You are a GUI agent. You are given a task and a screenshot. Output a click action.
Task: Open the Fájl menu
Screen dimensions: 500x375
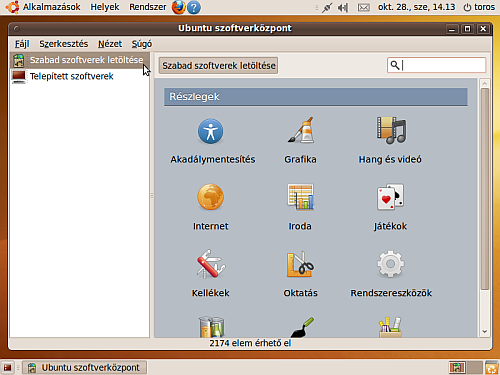pyautogui.click(x=22, y=44)
